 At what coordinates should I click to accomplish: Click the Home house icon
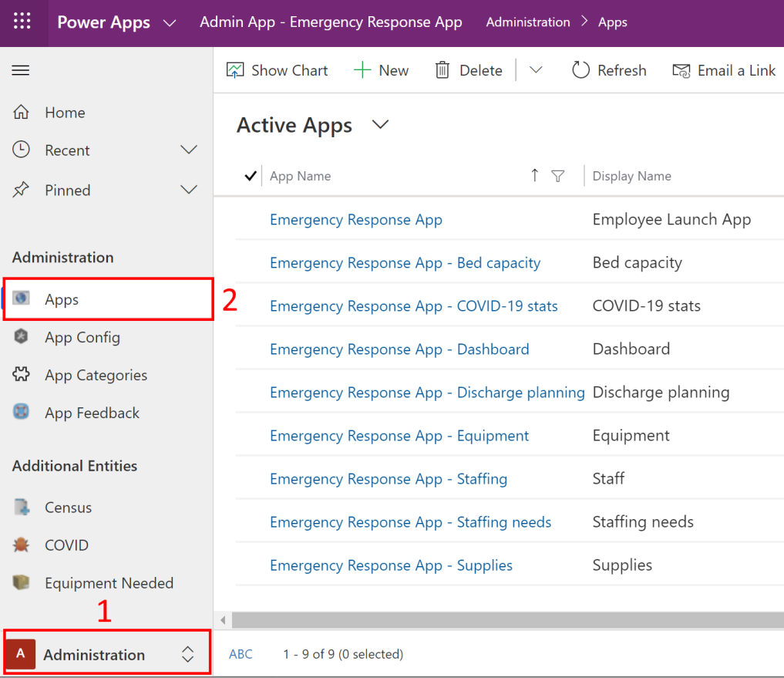21,112
